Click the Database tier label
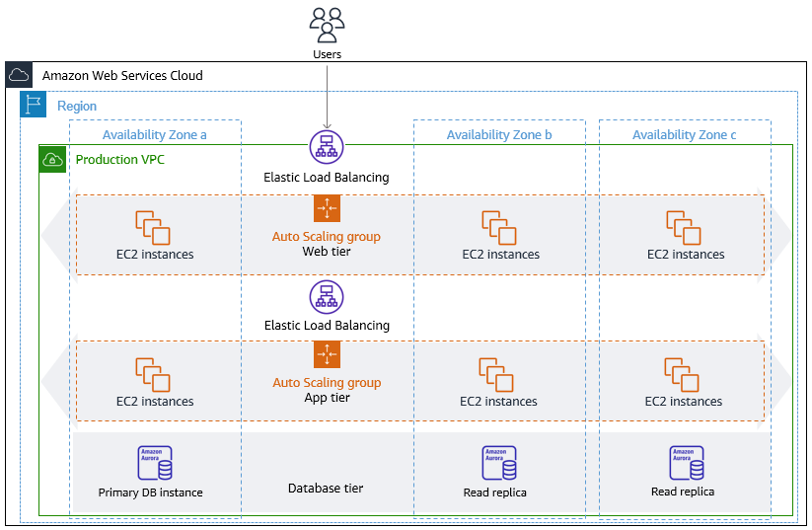The height and width of the screenshot is (530, 812). (326, 489)
